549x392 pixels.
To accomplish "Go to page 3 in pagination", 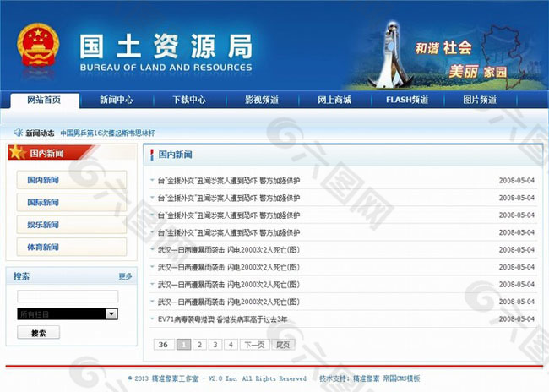I will [x=215, y=344].
